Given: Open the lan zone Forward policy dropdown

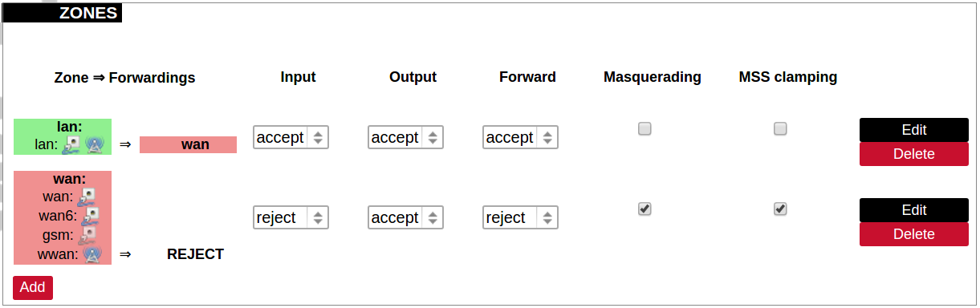Looking at the screenshot, I should click(x=520, y=137).
